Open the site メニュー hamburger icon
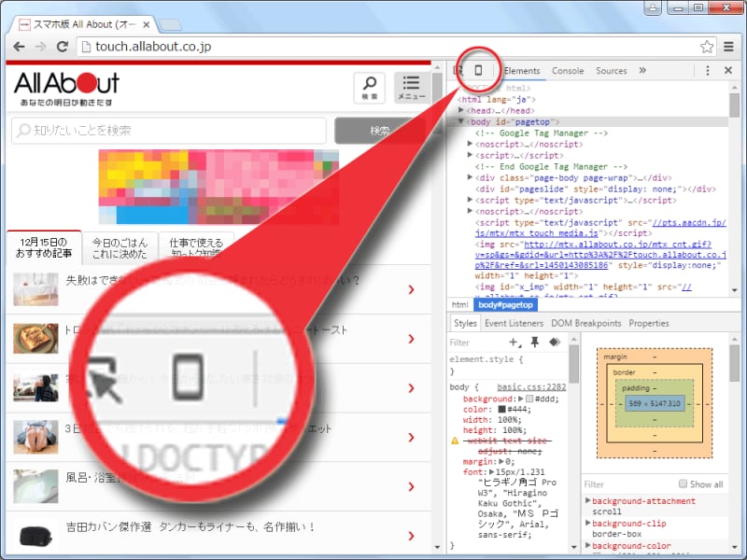This screenshot has width=747, height=560. point(412,87)
